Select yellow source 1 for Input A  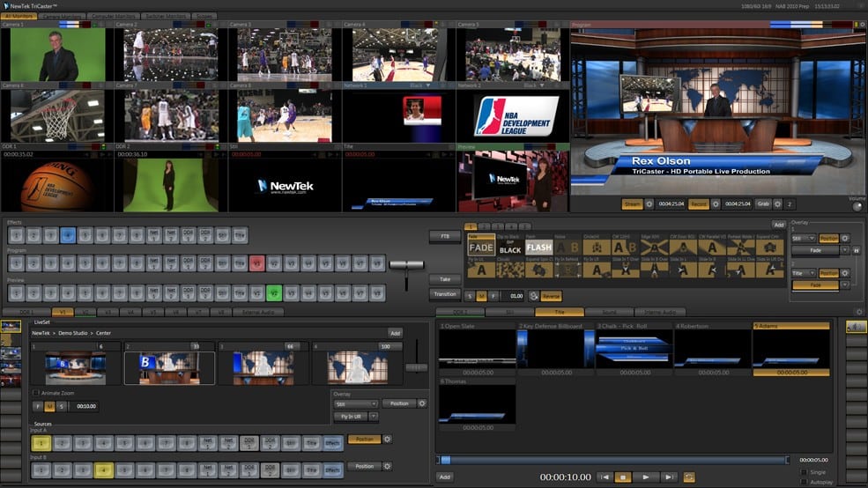(x=41, y=442)
